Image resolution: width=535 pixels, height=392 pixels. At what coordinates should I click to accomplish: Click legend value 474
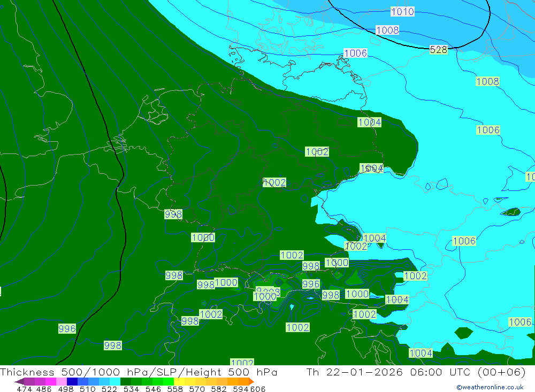25,389
